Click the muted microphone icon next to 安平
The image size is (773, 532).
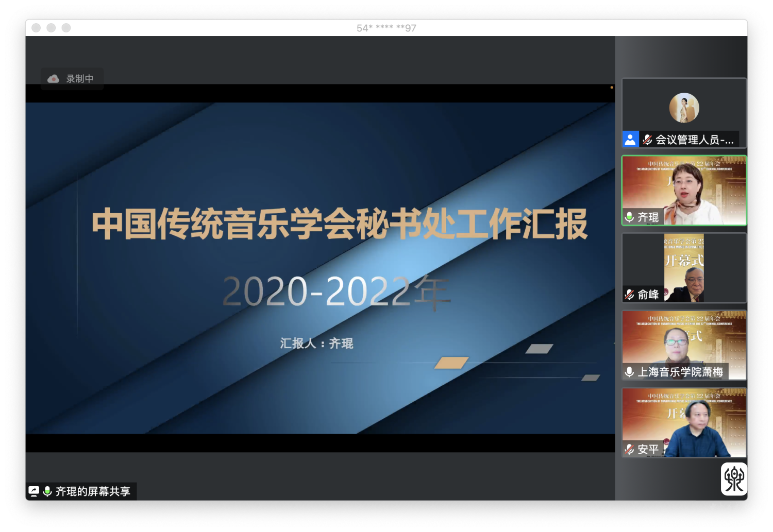click(x=629, y=449)
